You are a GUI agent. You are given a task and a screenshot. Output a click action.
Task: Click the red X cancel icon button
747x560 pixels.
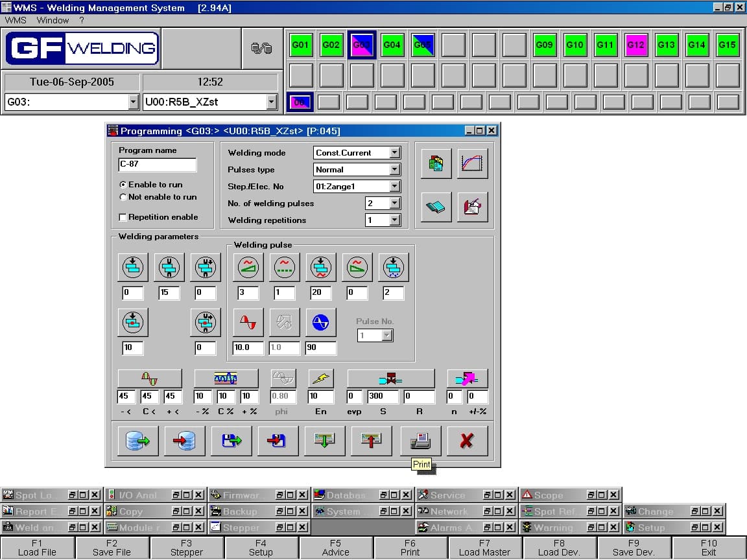(x=466, y=441)
